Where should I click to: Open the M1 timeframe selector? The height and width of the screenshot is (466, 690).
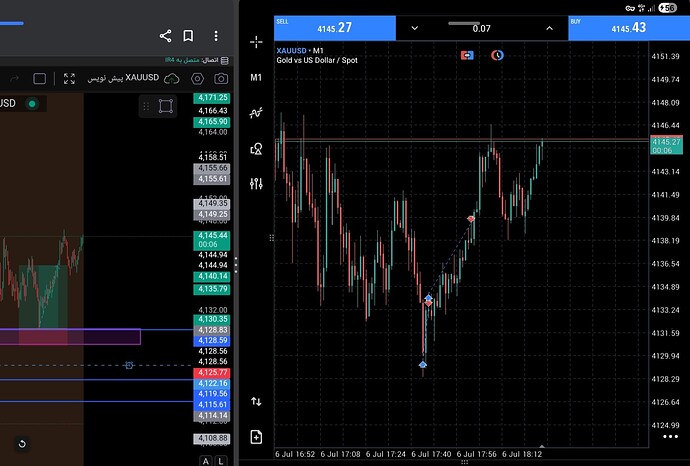(x=256, y=78)
